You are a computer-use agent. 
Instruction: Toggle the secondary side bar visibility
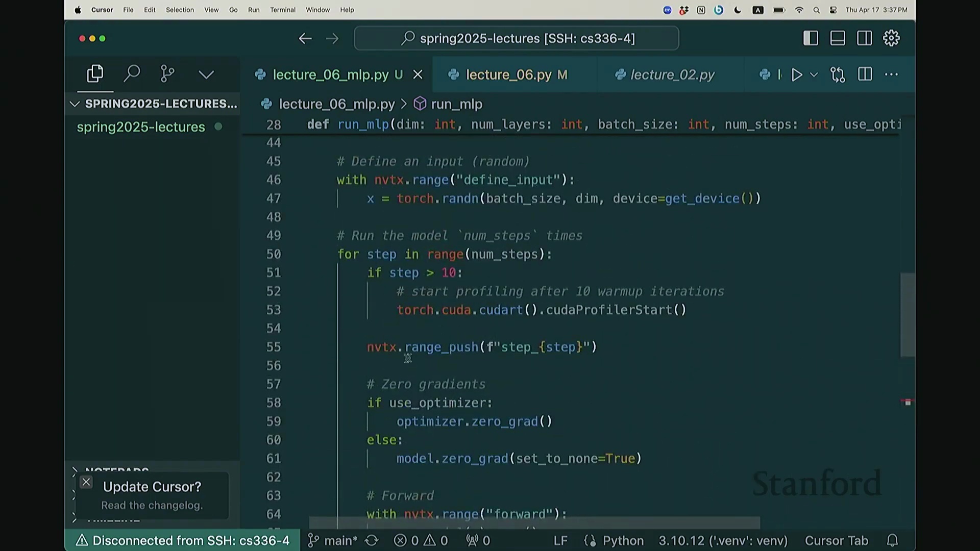[865, 38]
